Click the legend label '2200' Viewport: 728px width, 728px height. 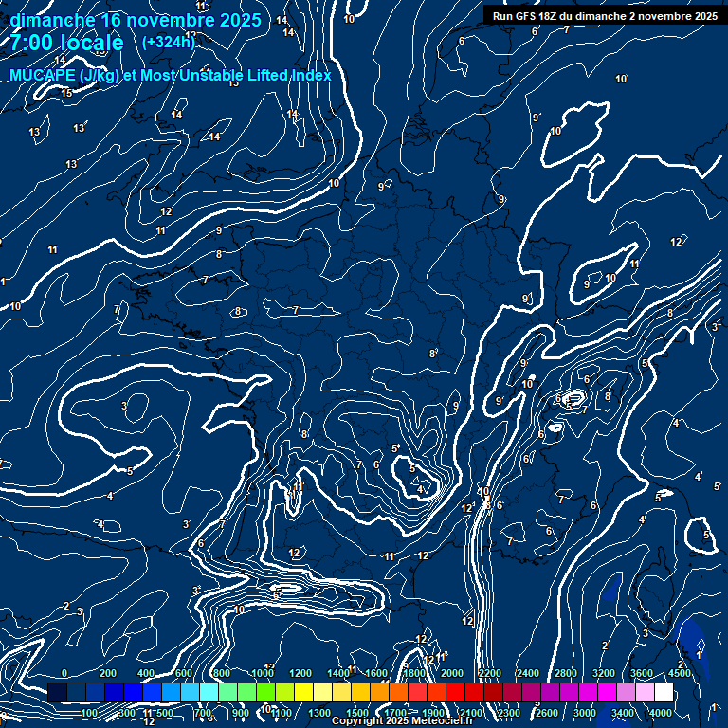click(x=490, y=673)
